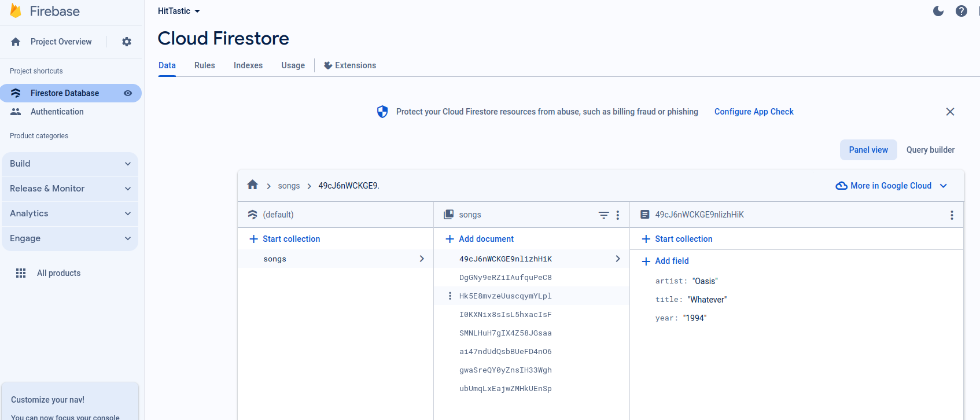Open document 49cJ6nWCKGE9nlizhHiK three-dot menu
This screenshot has width=980, height=420.
952,215
